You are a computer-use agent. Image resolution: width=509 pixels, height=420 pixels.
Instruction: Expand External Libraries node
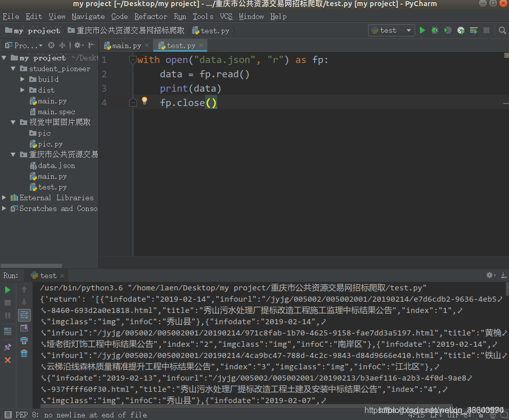[4, 198]
